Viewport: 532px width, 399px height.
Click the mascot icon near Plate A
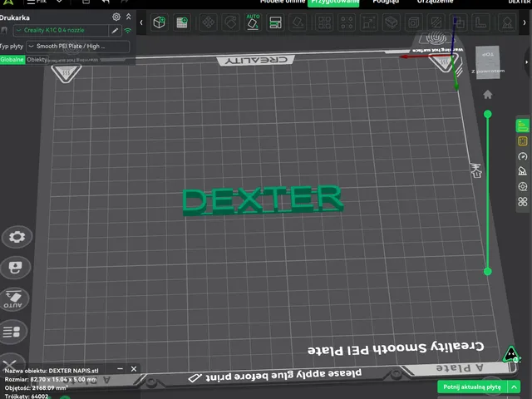point(511,355)
